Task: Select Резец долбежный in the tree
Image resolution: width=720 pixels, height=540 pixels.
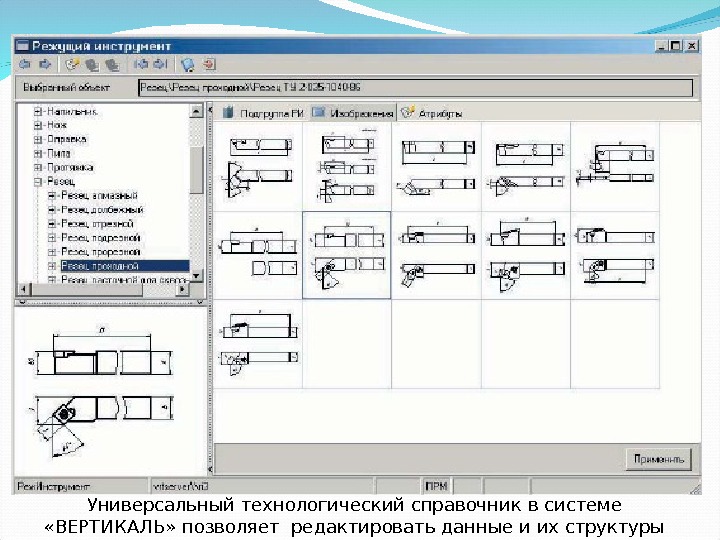Action: tap(102, 210)
